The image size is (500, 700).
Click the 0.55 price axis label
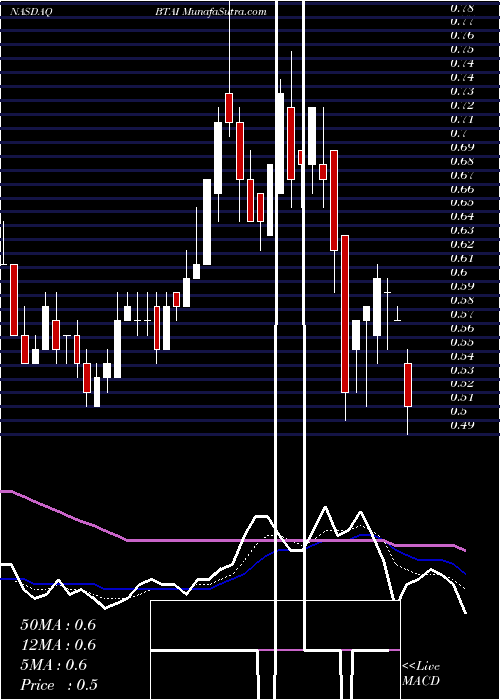(462, 342)
